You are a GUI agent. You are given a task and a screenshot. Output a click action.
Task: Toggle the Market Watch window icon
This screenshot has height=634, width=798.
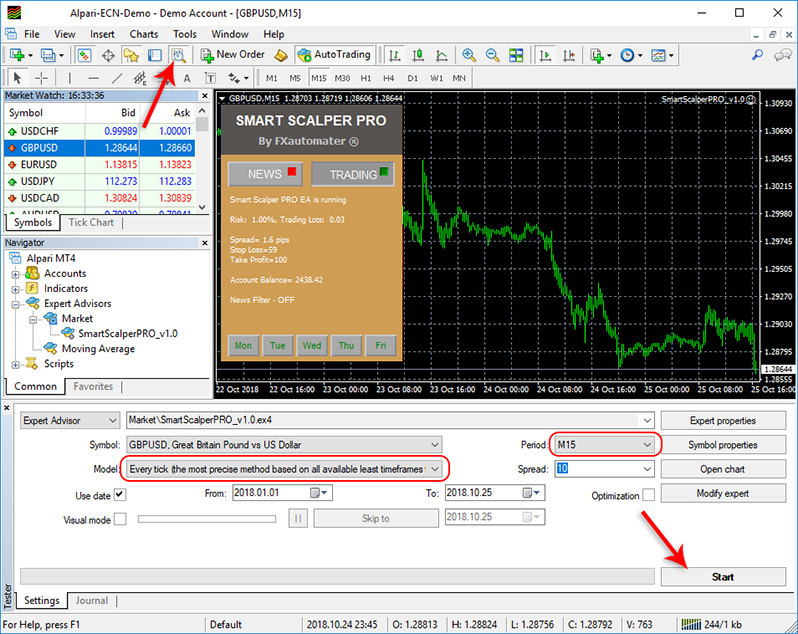click(x=84, y=55)
